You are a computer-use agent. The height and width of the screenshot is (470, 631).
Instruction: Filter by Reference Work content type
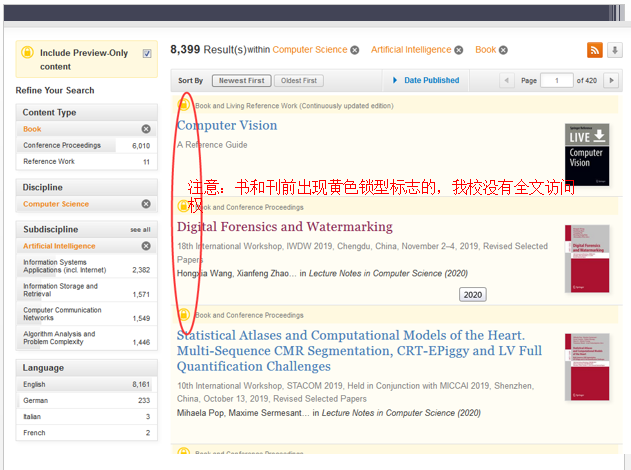(x=87, y=161)
